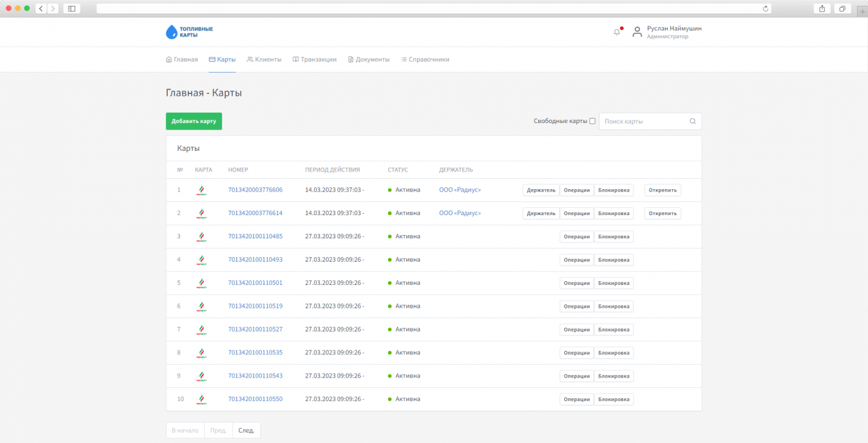The image size is (868, 443).
Task: Open the Справочники menu
Action: coord(425,60)
